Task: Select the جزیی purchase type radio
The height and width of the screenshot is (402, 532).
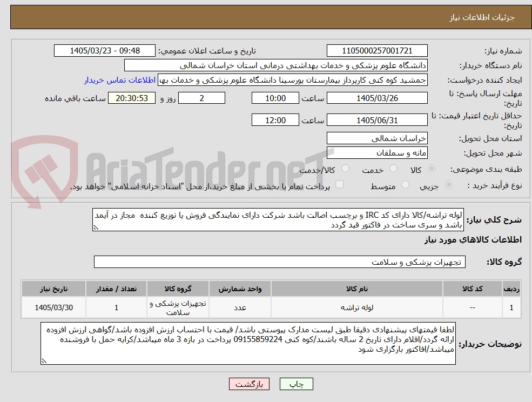Action: pyautogui.click(x=448, y=185)
